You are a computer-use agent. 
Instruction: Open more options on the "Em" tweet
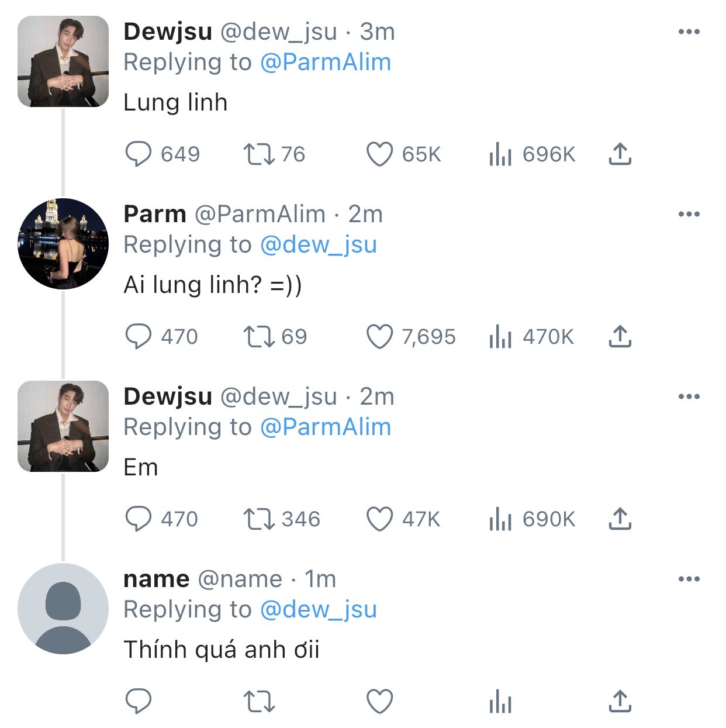click(x=689, y=397)
